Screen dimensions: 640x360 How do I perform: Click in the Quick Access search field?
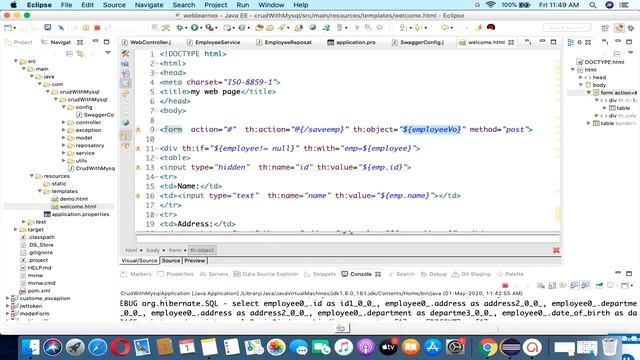pos(567,28)
